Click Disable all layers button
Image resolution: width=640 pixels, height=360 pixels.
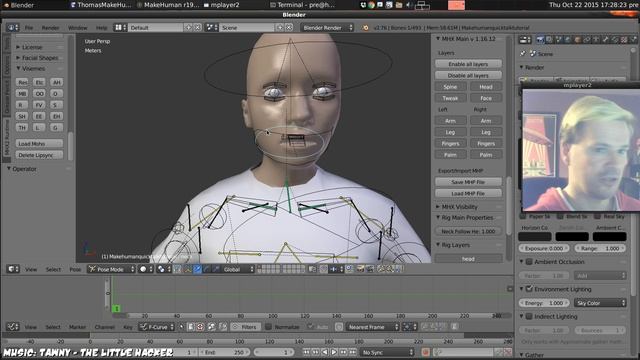(468, 76)
